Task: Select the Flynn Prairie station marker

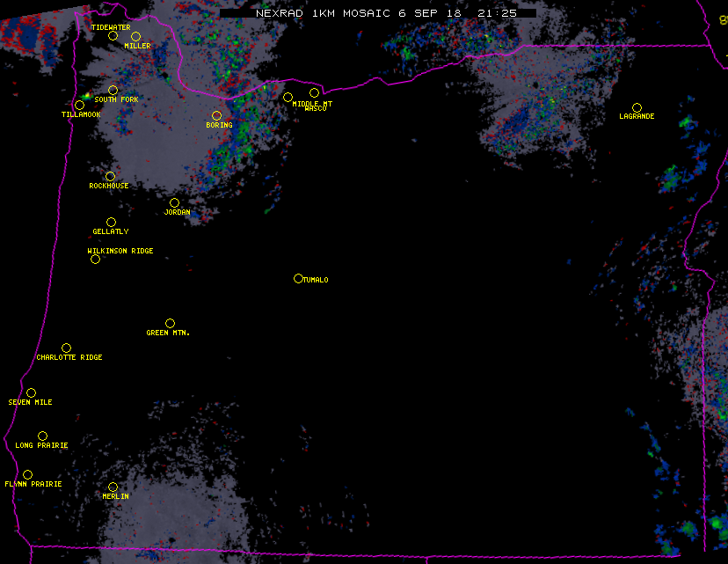Action: coord(27,475)
